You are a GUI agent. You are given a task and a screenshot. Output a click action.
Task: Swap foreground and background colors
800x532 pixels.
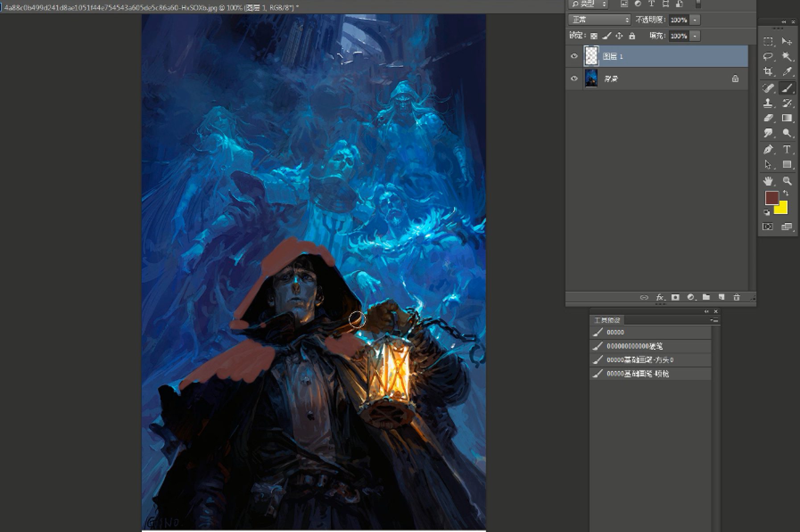[786, 194]
